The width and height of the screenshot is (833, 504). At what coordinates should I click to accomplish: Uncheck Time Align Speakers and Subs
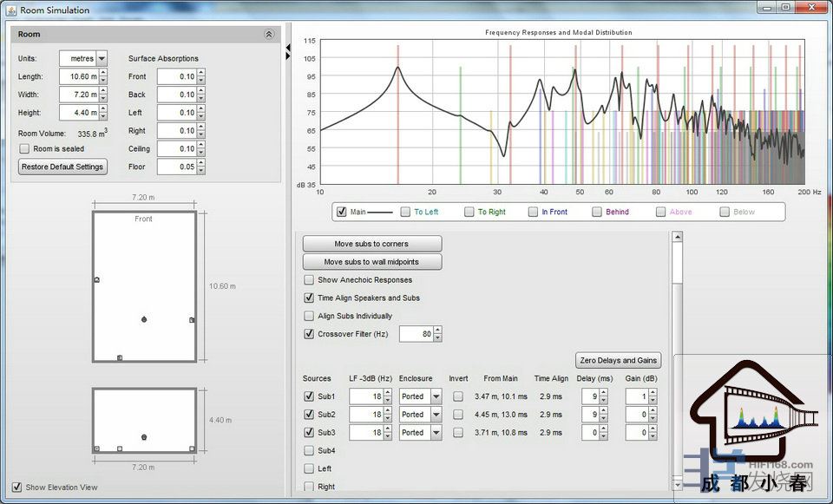pyautogui.click(x=309, y=298)
